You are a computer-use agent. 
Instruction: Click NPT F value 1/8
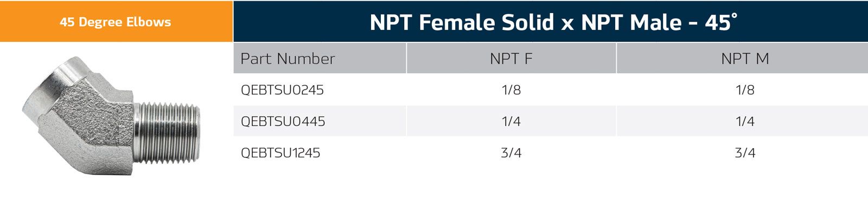[512, 90]
